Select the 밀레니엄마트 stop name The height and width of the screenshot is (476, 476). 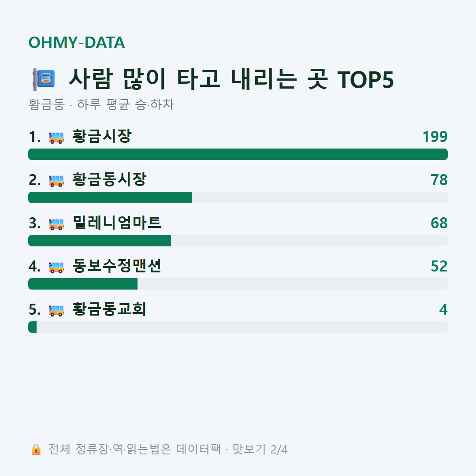116,223
